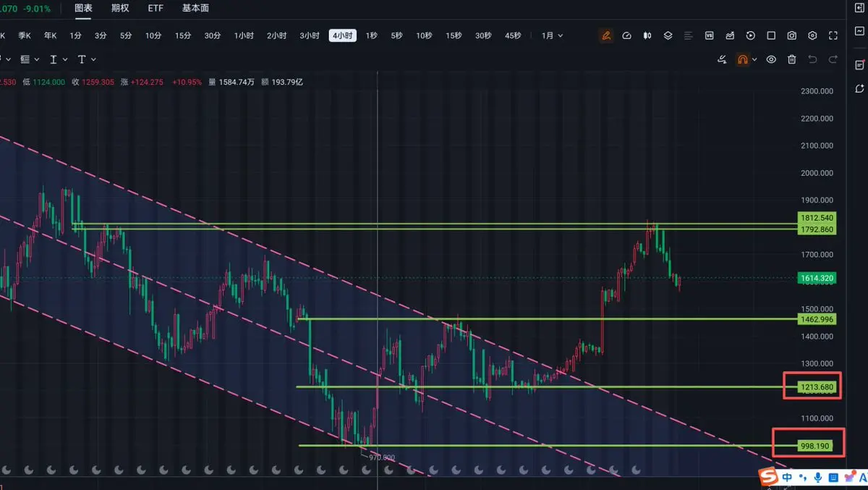This screenshot has height=490, width=868.
Task: Select the 3小时 timeframe
Action: pos(310,35)
